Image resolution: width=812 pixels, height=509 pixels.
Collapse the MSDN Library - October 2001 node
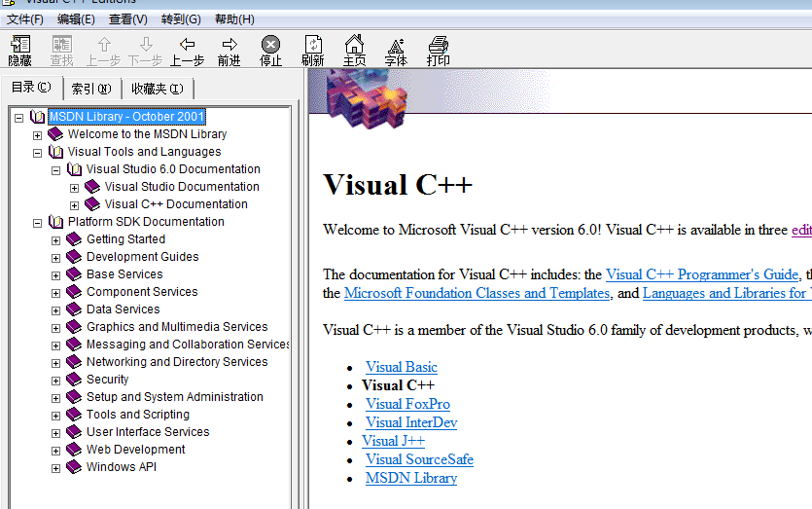coord(19,118)
